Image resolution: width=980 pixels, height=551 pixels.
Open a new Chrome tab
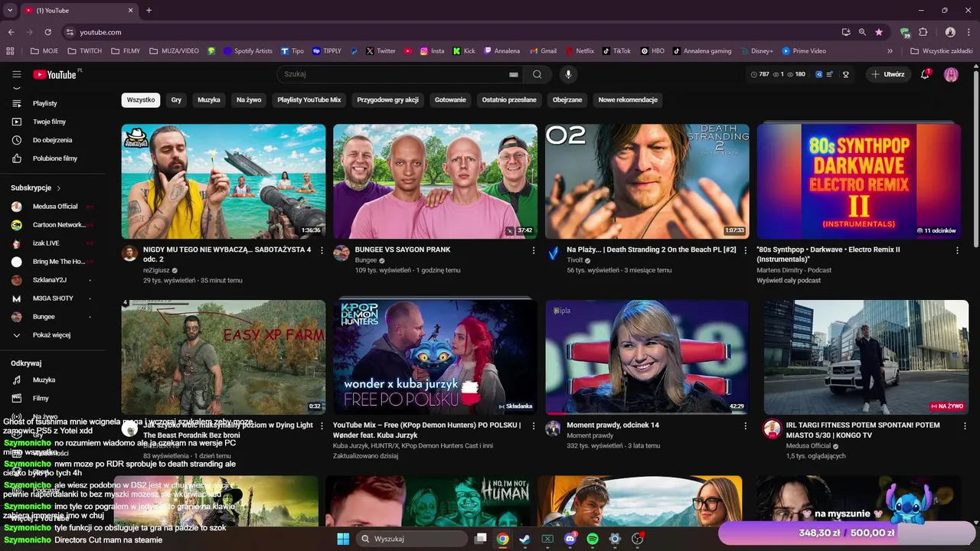click(149, 11)
